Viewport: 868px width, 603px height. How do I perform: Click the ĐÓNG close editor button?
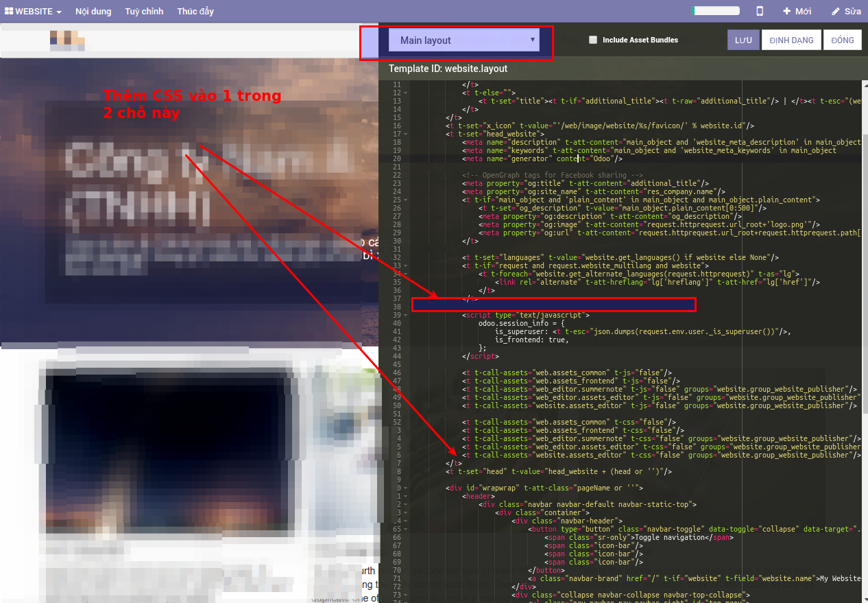point(843,40)
